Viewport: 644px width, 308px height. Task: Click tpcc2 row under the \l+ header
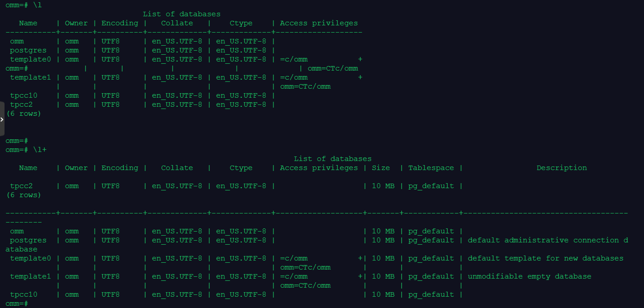click(x=21, y=186)
